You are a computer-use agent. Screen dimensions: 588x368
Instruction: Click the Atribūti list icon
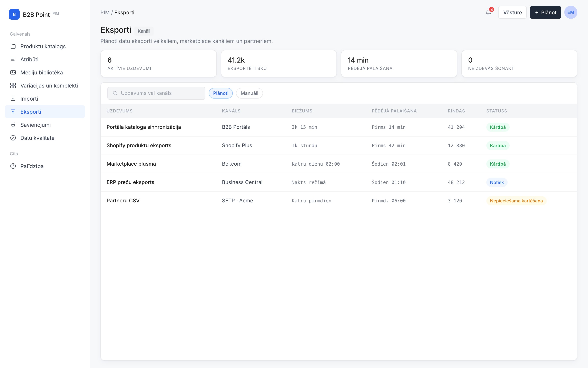click(x=13, y=59)
